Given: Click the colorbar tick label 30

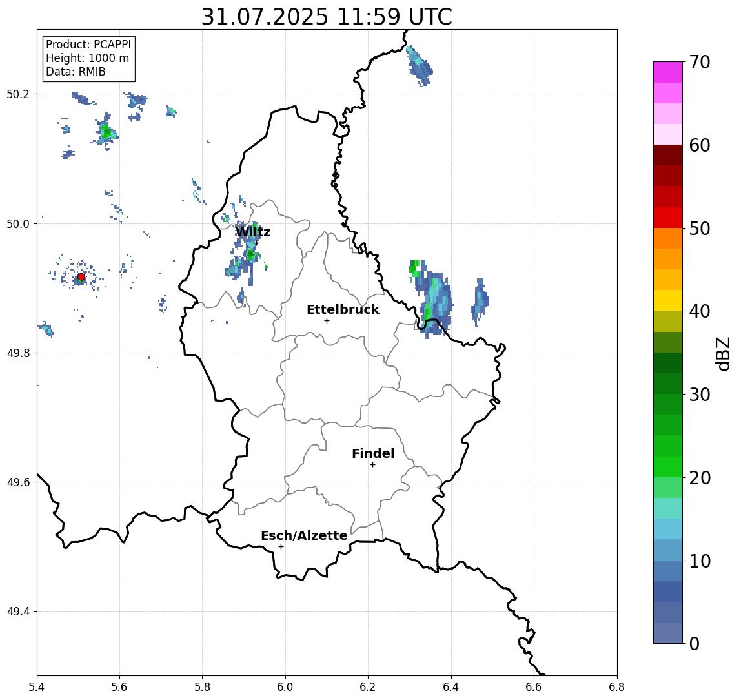Looking at the screenshot, I should coord(700,395).
